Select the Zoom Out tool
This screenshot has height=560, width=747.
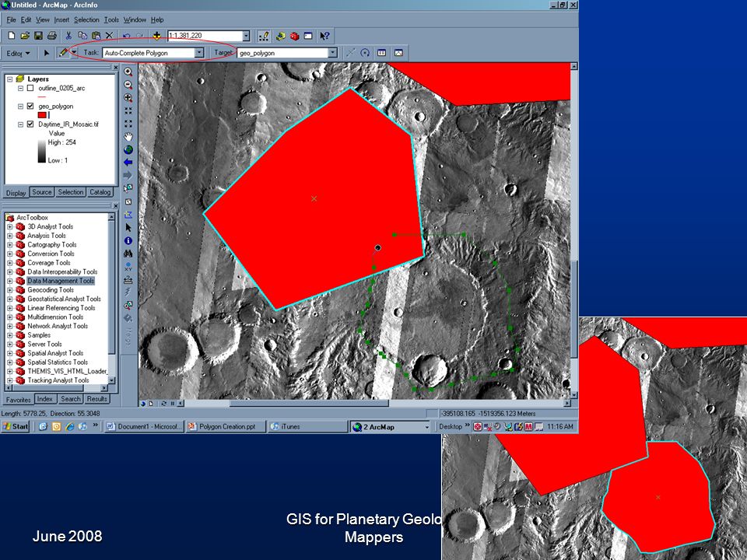(x=128, y=85)
